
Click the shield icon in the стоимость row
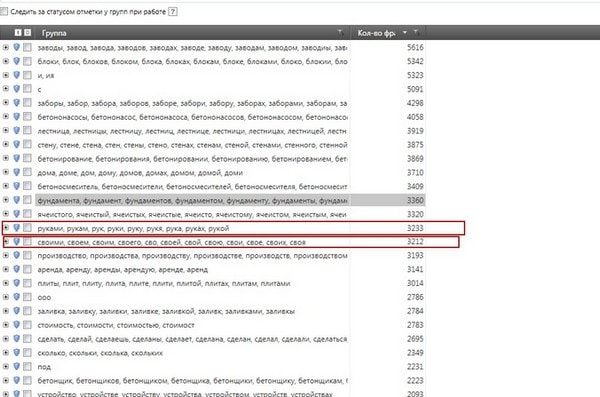pos(16,325)
